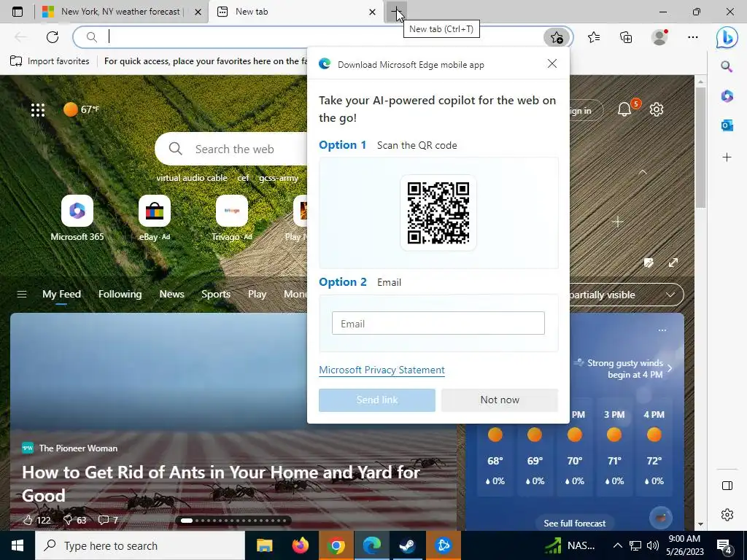
Task: Focus the Email input field
Action: [438, 323]
